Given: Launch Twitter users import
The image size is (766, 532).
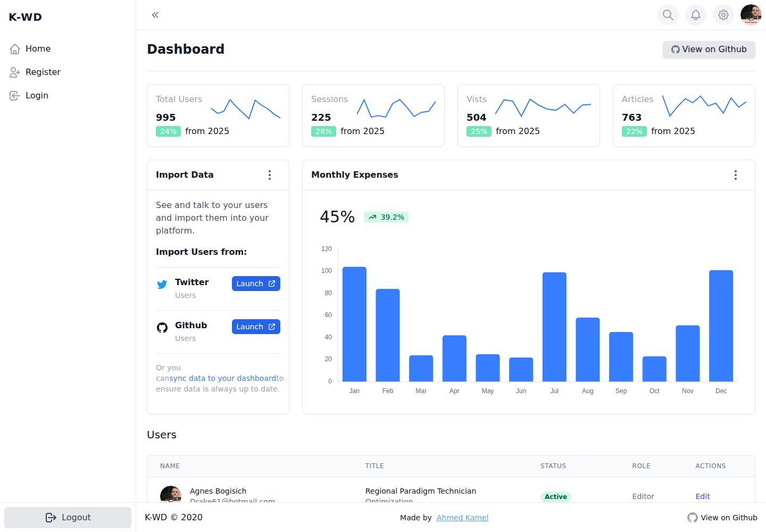Looking at the screenshot, I should coord(256,284).
